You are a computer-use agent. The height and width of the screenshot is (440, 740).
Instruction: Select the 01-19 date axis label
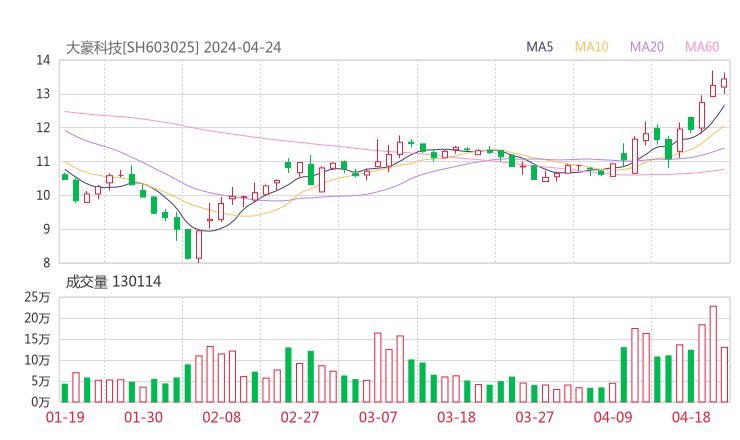tap(65, 417)
